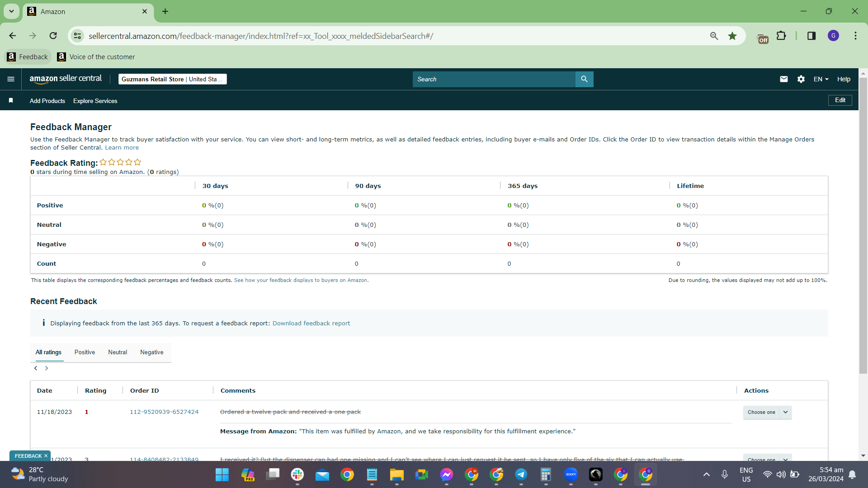
Task: Click the browser address bar URL
Action: [x=261, y=36]
